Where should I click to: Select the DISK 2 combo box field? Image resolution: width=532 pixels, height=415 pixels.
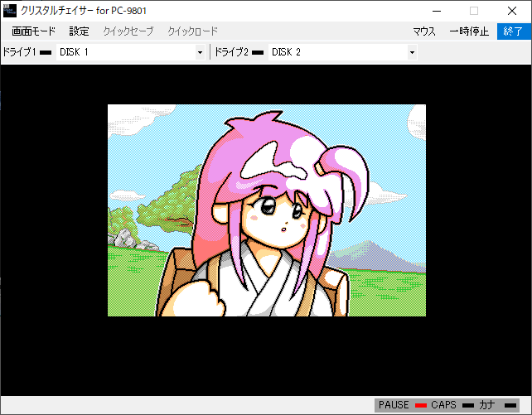tap(343, 52)
